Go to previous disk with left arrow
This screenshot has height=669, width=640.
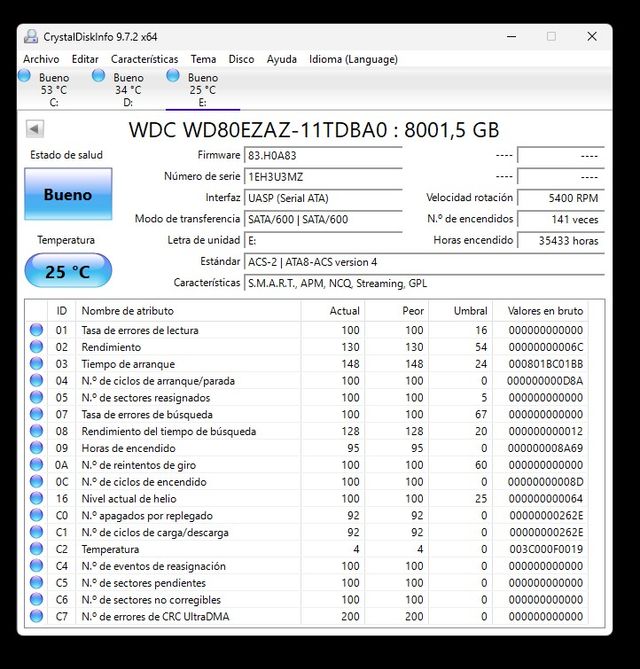[x=35, y=129]
